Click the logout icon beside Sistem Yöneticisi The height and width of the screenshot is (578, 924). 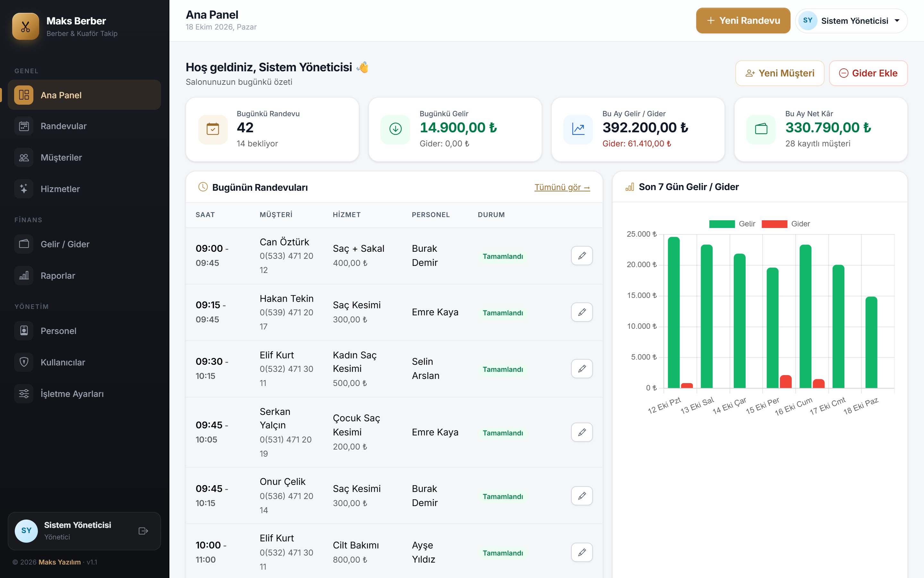click(143, 530)
